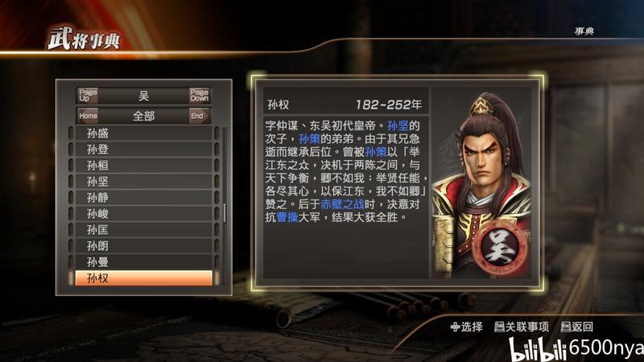Change the 全部 filter selector

pyautogui.click(x=144, y=116)
